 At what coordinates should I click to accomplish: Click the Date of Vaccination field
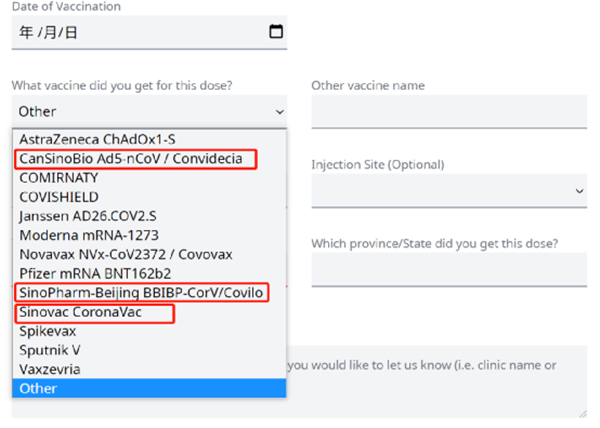(x=149, y=33)
